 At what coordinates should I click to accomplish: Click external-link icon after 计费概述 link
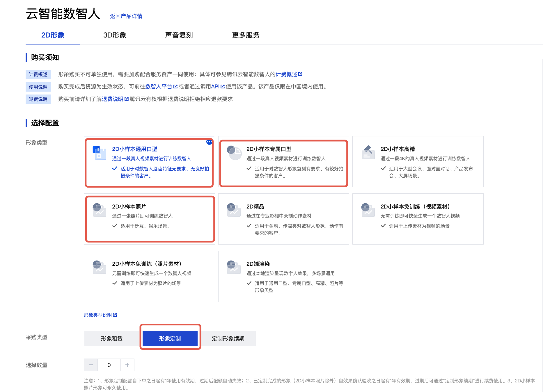pyautogui.click(x=300, y=74)
